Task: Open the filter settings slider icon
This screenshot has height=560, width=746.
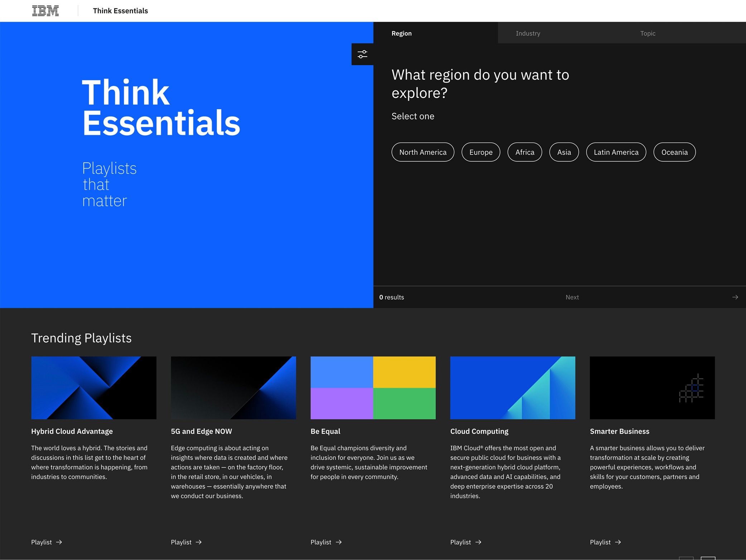Action: pos(362,54)
